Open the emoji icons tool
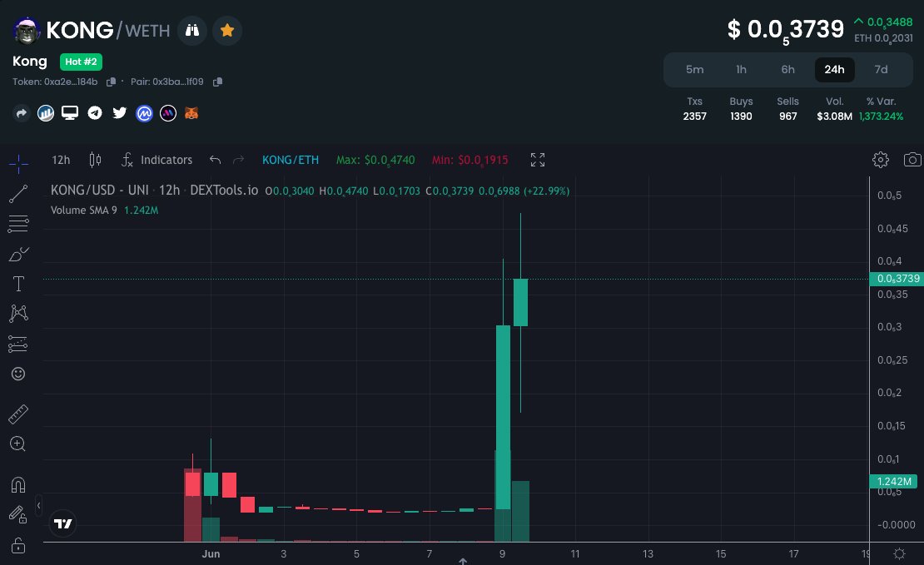The height and width of the screenshot is (565, 924). click(x=18, y=374)
